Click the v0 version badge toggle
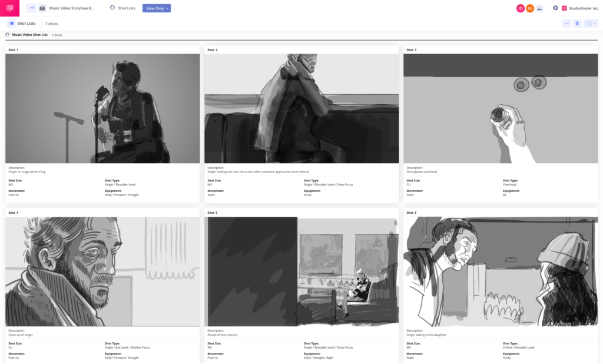603x364 pixels. tap(32, 8)
